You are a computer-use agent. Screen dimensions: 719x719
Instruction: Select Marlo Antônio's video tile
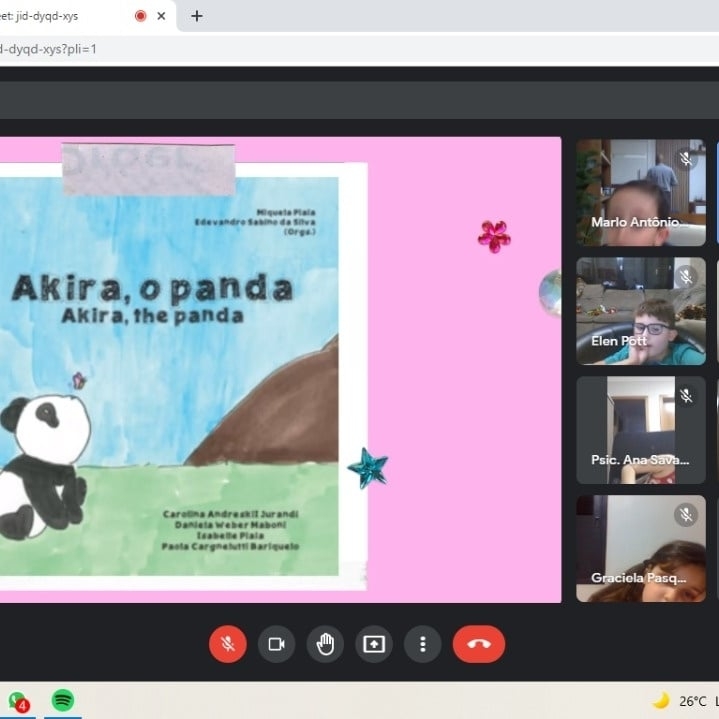[640, 192]
